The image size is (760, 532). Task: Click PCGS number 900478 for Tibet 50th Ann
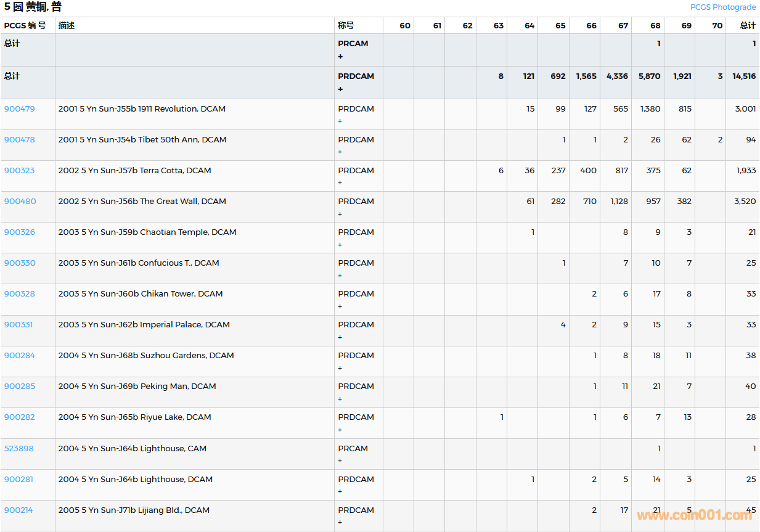(x=20, y=140)
